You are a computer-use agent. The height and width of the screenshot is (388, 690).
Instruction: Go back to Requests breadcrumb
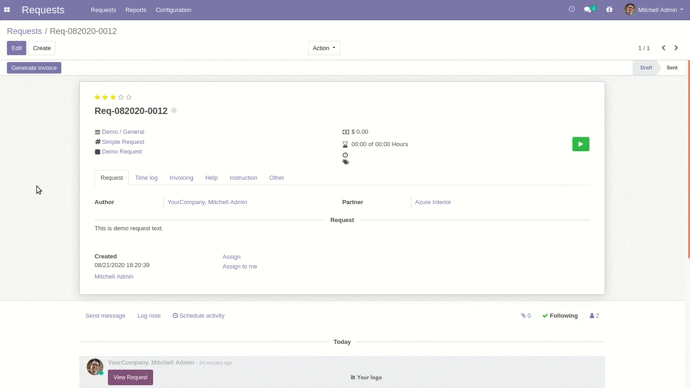[24, 31]
